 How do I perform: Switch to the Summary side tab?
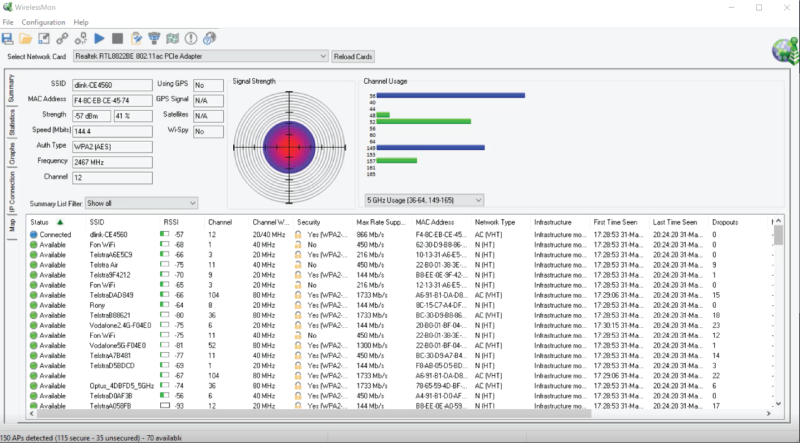coord(11,88)
